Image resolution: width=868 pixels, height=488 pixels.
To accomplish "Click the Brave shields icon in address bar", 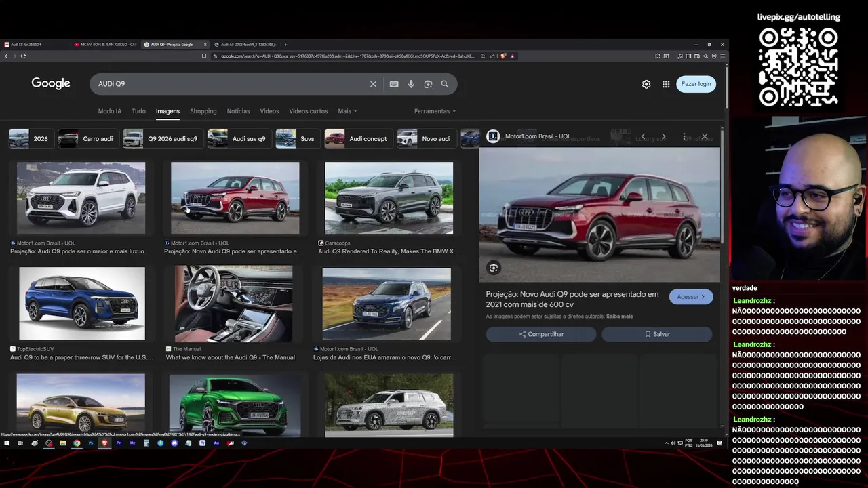I will coord(503,56).
